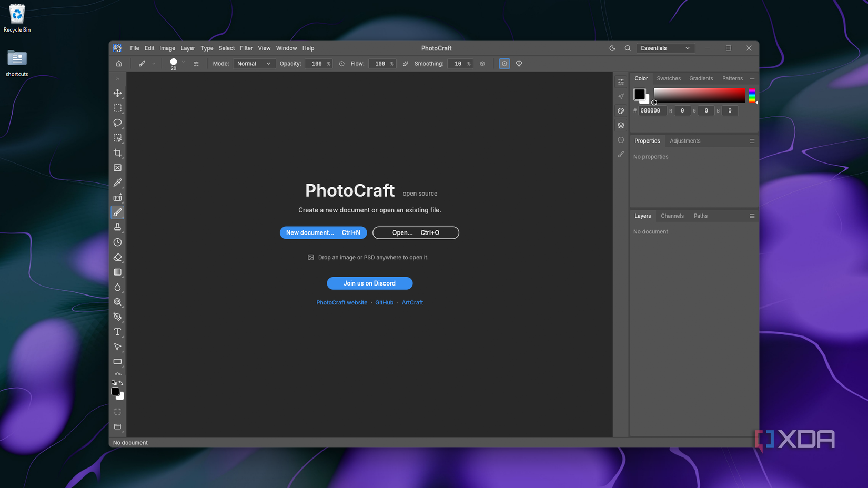Click the rainbow hue strip
Screen dimensions: 868x488
click(752, 95)
